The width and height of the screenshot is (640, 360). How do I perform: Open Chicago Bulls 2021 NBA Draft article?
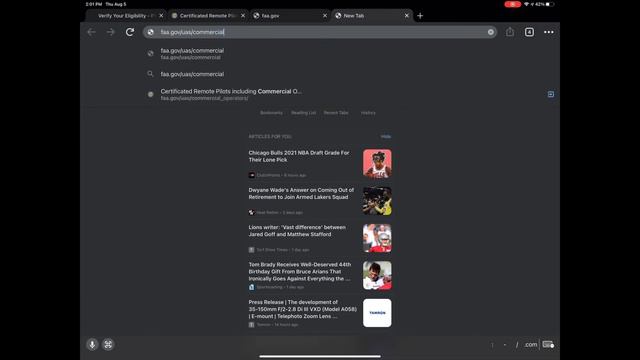tap(320, 163)
